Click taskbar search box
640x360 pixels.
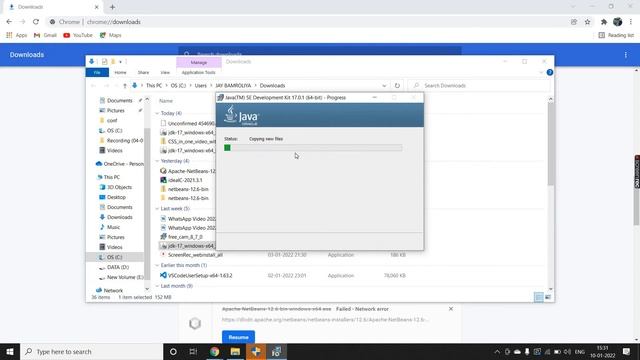91,351
